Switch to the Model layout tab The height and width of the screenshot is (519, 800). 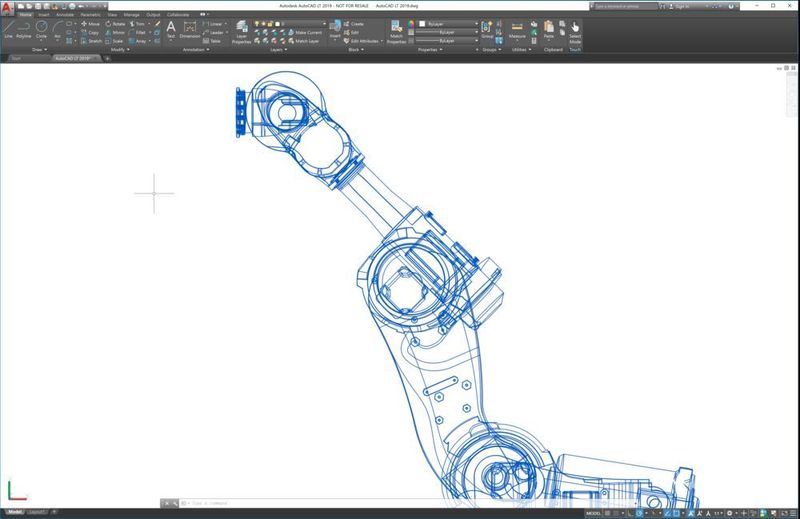pyautogui.click(x=14, y=512)
